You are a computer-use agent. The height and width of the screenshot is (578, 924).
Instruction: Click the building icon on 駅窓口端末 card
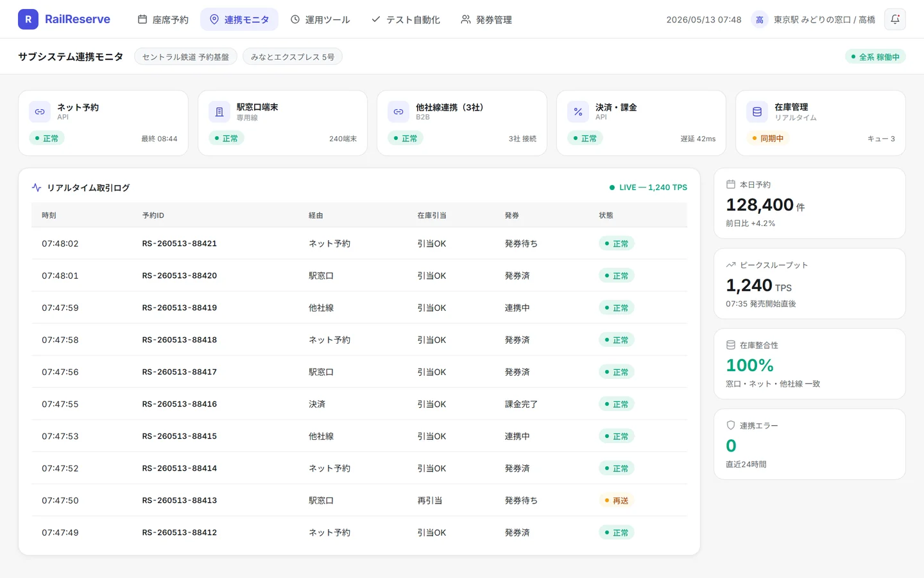coord(219,112)
